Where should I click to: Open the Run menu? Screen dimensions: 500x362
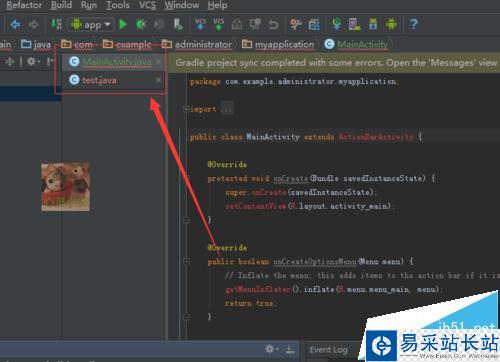click(x=89, y=5)
